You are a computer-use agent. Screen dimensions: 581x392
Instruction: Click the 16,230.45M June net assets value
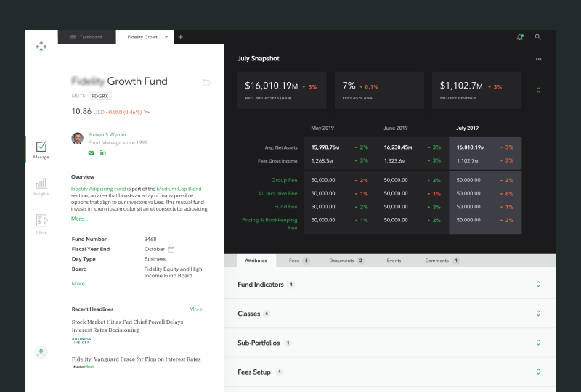coord(398,147)
